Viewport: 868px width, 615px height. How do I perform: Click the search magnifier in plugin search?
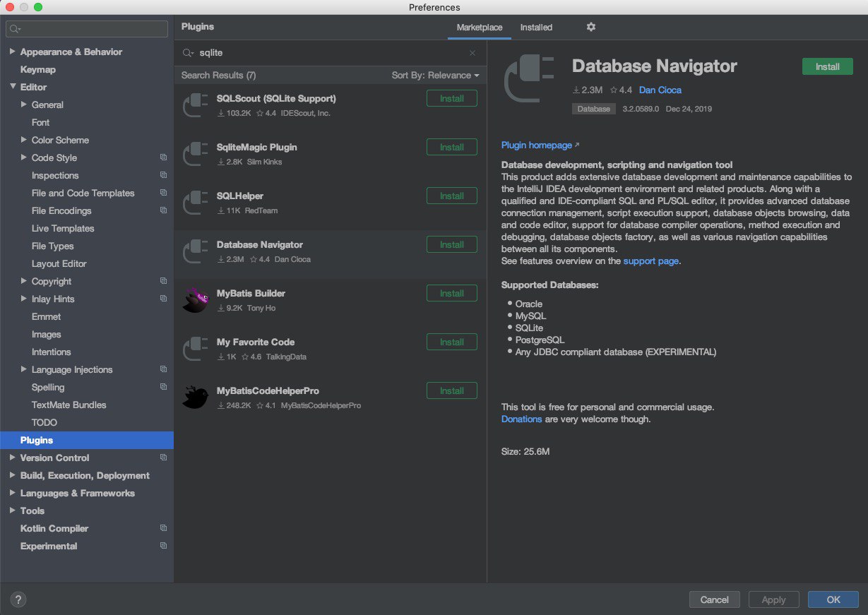[x=188, y=53]
